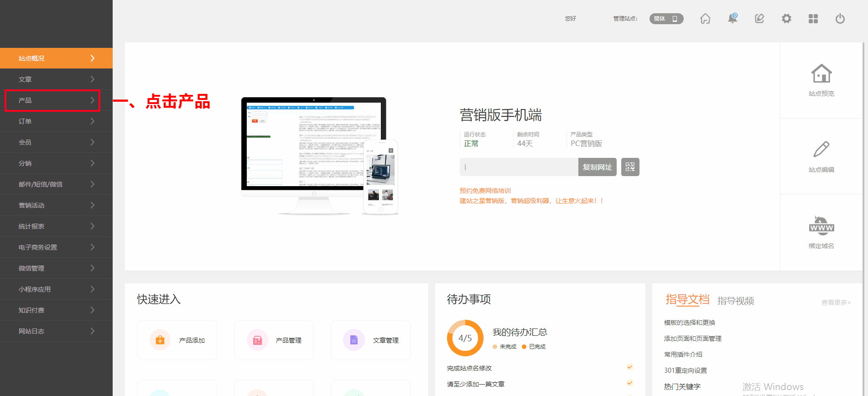Open the 预约免费网络培训 link
The height and width of the screenshot is (396, 868).
tap(485, 191)
